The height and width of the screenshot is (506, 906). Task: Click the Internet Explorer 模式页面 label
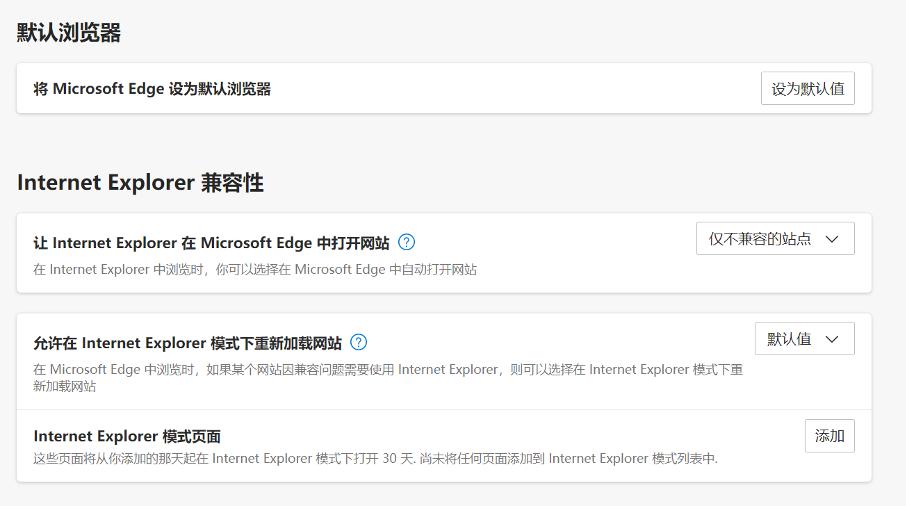click(x=127, y=436)
